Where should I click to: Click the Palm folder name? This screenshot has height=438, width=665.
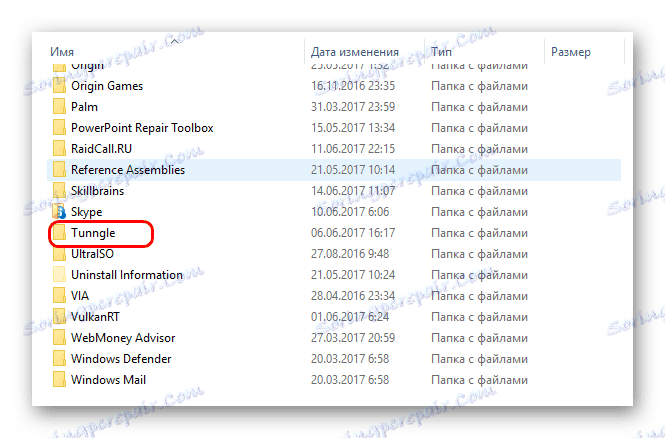point(84,107)
